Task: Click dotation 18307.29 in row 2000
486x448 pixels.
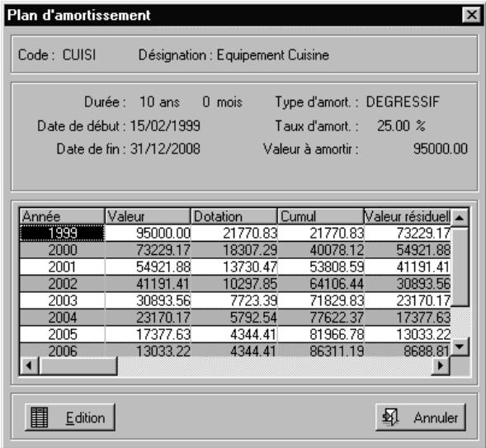Action: tap(234, 250)
